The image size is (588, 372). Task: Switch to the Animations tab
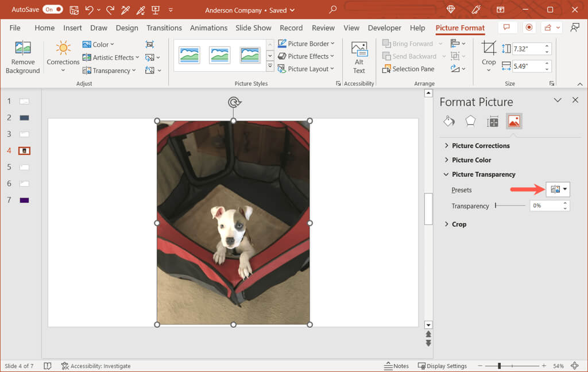pos(208,28)
